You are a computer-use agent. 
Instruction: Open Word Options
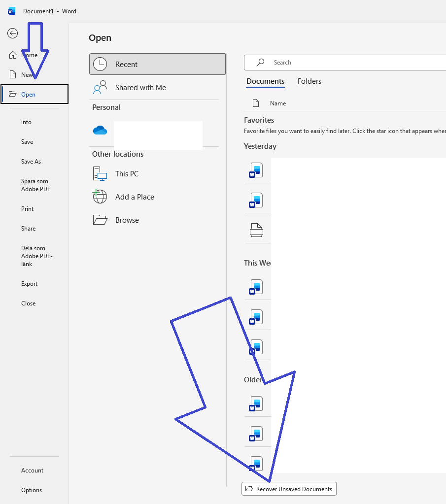click(32, 490)
